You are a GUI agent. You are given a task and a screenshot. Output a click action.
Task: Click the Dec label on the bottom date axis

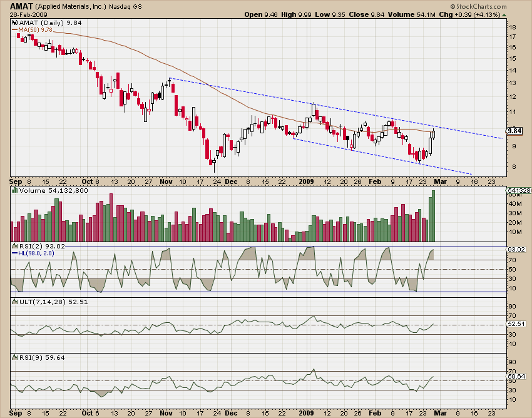(231, 413)
